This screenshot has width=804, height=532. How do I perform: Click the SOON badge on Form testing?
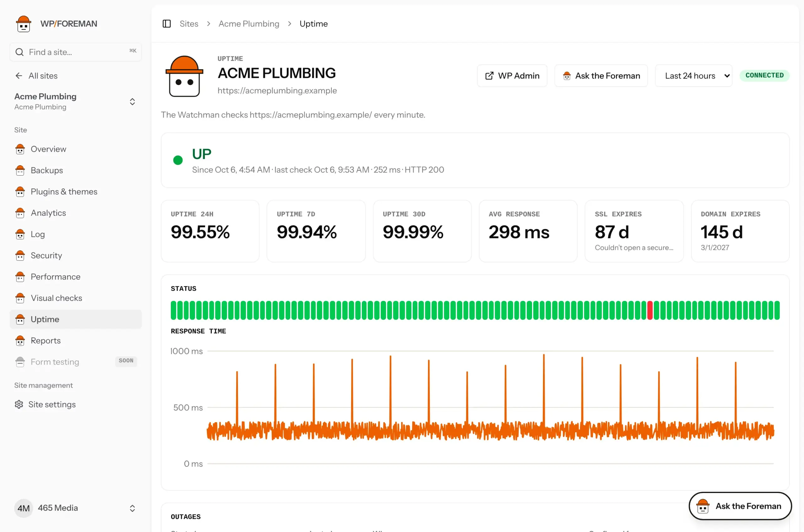pyautogui.click(x=126, y=361)
